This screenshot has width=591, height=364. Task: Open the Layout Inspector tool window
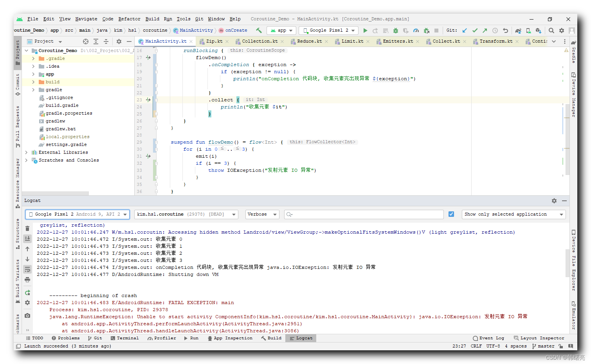pyautogui.click(x=539, y=338)
